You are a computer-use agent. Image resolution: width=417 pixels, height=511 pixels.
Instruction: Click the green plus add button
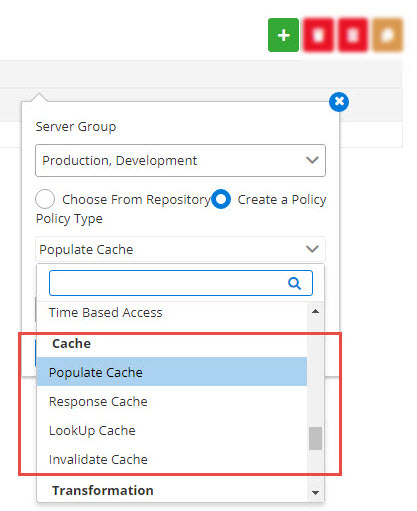283,35
